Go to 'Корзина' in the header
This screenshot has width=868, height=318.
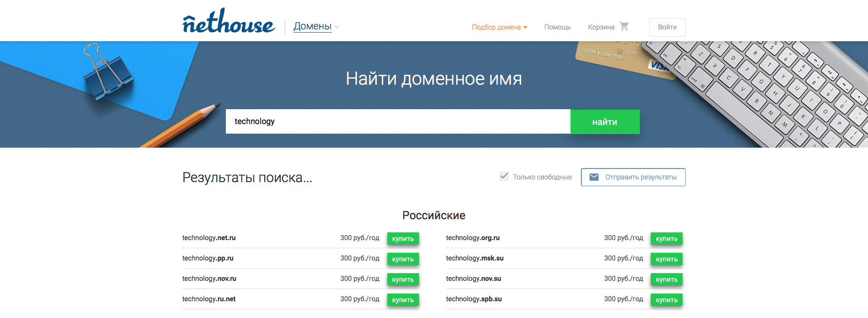point(601,27)
